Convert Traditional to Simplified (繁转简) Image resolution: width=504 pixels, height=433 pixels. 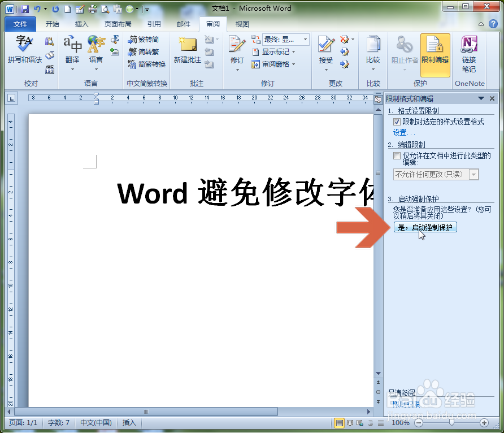pyautogui.click(x=144, y=39)
